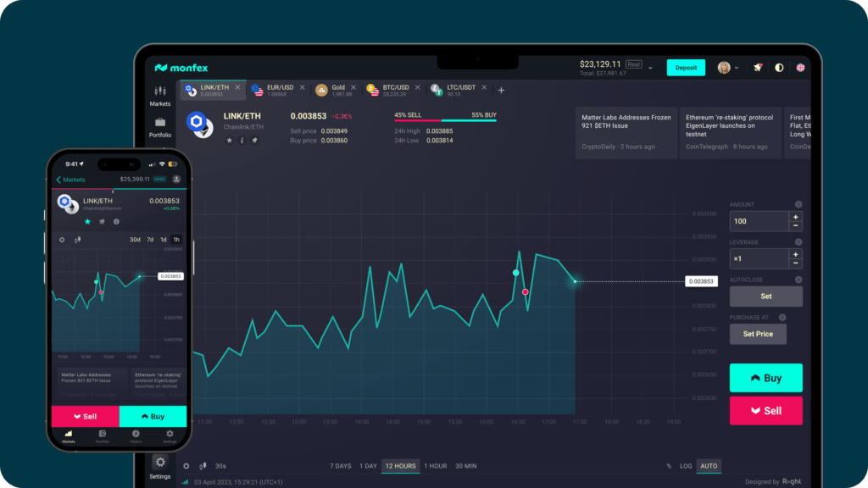
Task: Toggle LOG chart scale
Action: pos(686,466)
